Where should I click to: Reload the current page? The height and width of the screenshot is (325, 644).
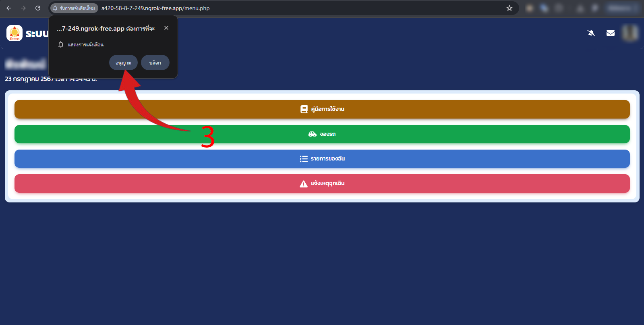pyautogui.click(x=38, y=8)
